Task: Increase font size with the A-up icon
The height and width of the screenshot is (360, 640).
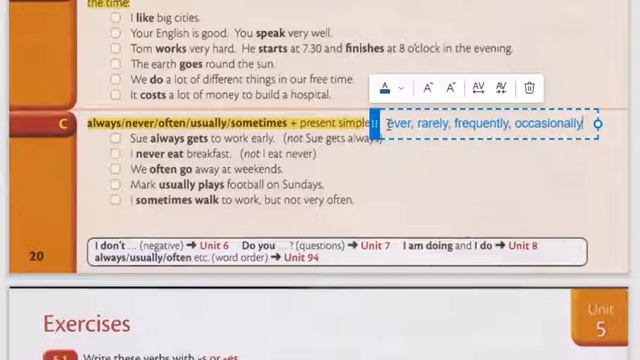Action: click(428, 88)
